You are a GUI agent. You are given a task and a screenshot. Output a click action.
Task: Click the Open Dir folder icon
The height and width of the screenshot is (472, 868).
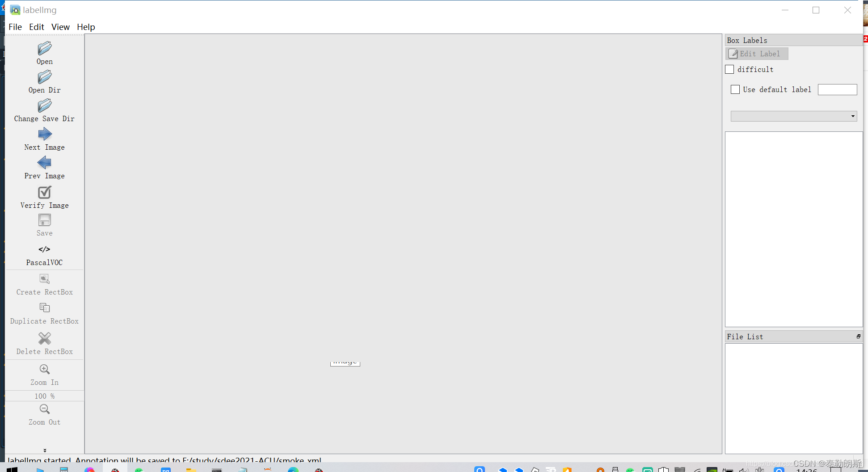(45, 77)
